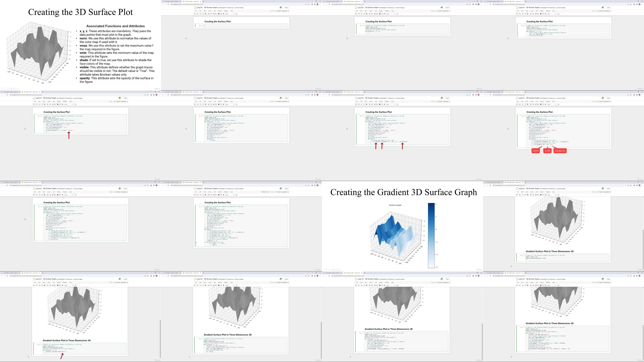In the empty-cell frame, click the Run button
644x362 pixels.
[215, 14]
